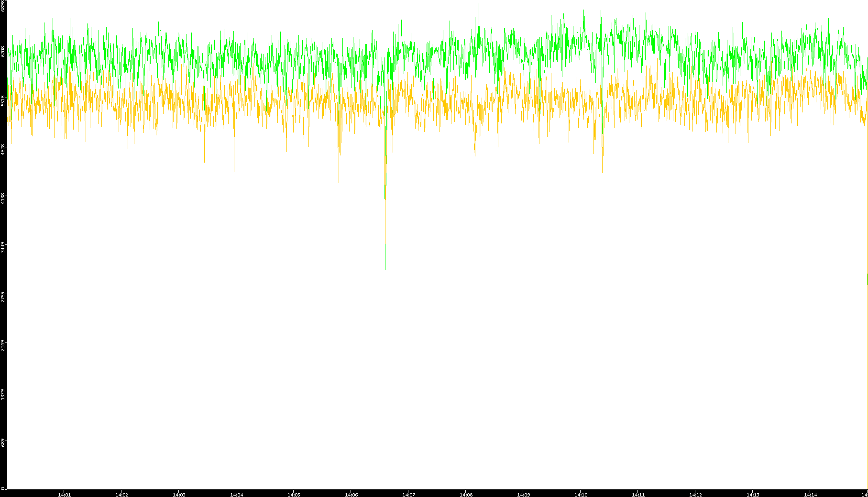Select the 5518 vertical axis label

pos(3,100)
